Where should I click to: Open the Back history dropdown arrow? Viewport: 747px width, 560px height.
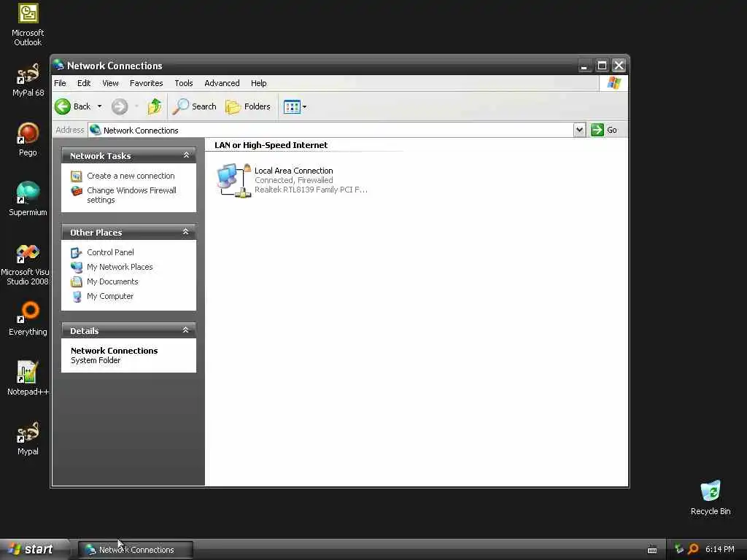99,106
